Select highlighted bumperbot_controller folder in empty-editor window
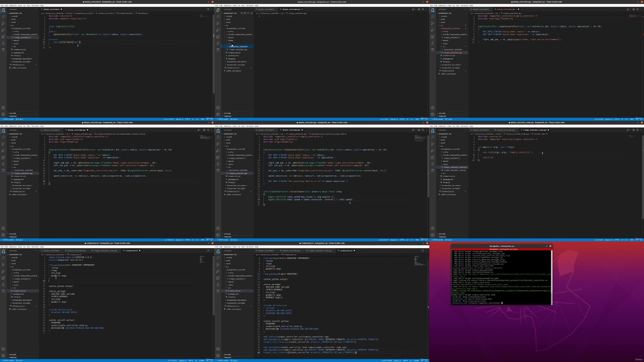The width and height of the screenshot is (644, 362). 238,47
